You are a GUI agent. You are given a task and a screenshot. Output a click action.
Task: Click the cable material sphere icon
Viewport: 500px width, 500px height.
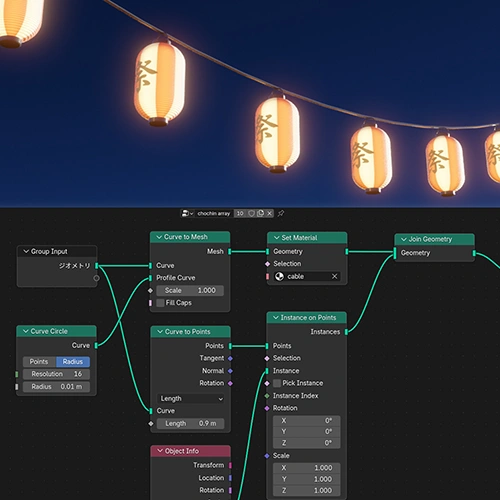tap(279, 276)
